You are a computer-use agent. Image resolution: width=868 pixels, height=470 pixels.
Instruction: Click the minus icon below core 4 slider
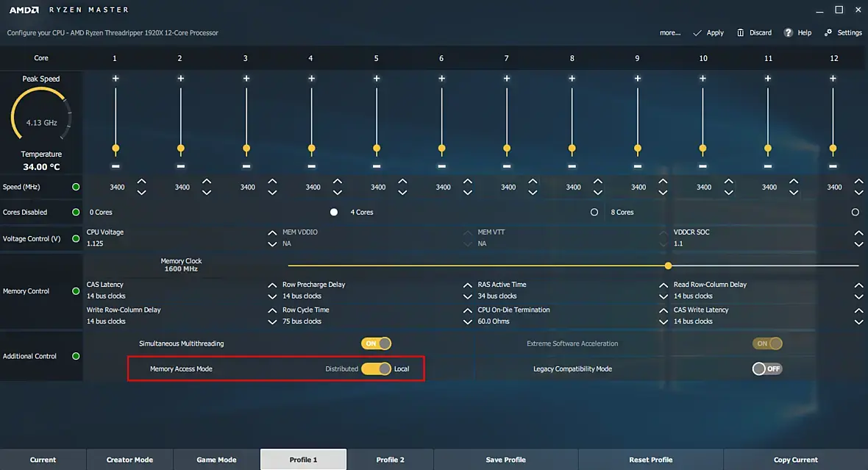pyautogui.click(x=312, y=166)
